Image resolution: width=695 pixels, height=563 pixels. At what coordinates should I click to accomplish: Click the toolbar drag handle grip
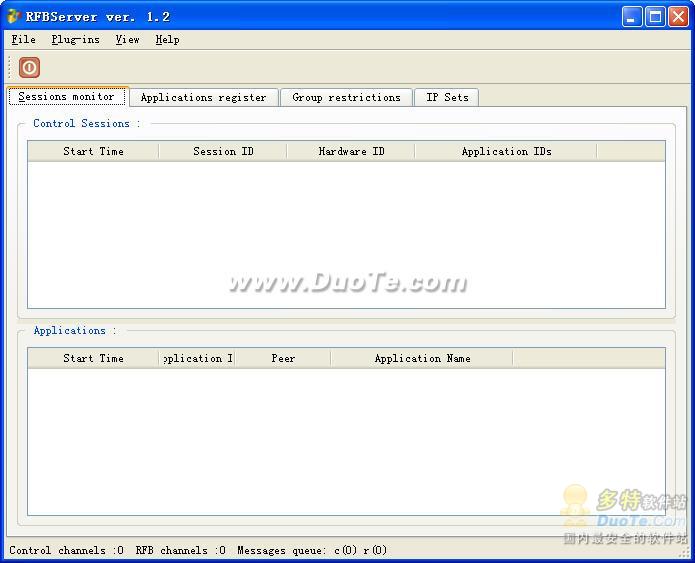[9, 67]
